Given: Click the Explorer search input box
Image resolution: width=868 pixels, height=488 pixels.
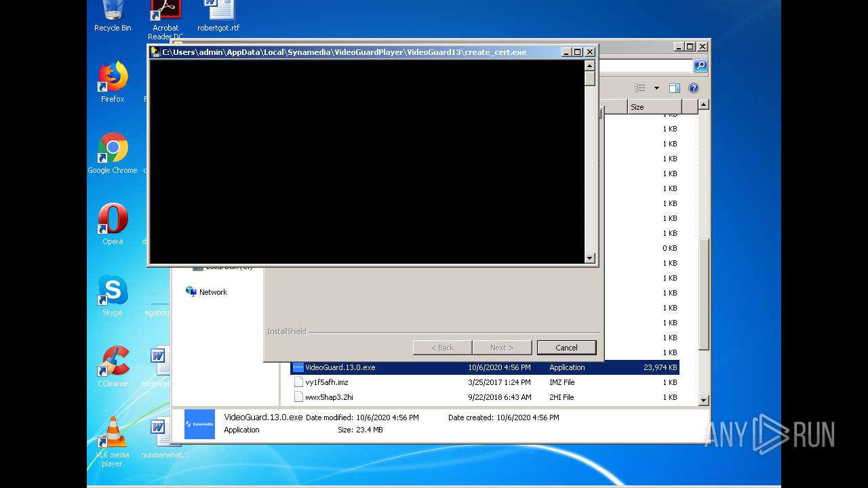Looking at the screenshot, I should point(646,66).
